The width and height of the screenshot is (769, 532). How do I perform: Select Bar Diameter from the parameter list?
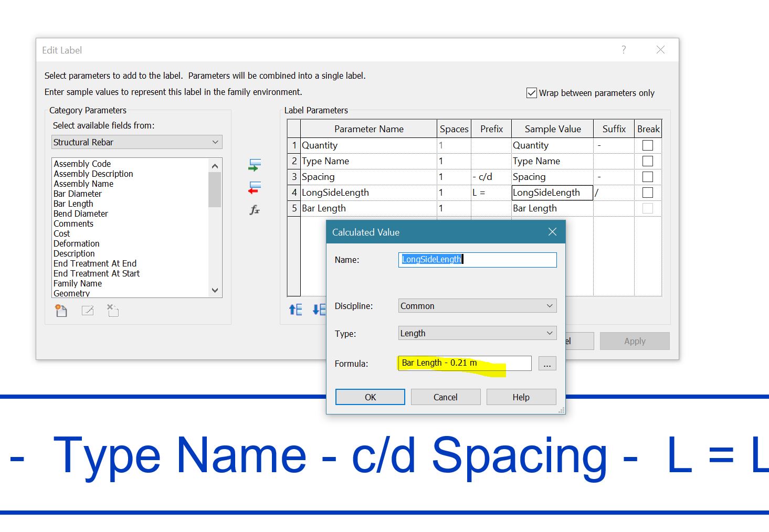coord(77,194)
